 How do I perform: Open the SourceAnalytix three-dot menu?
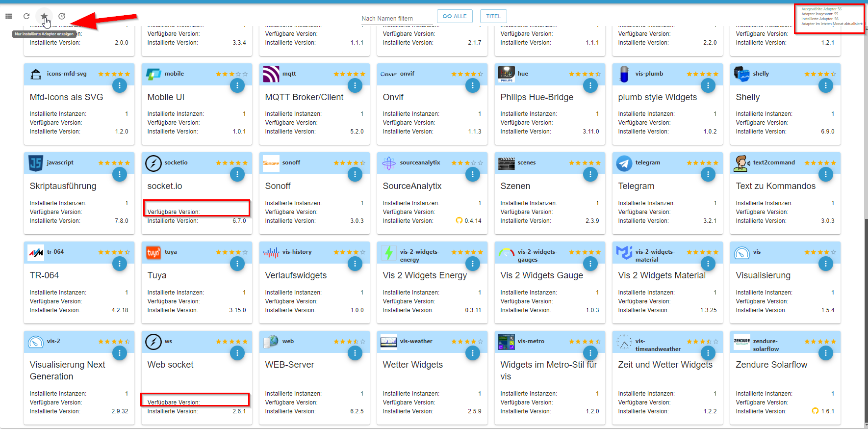pyautogui.click(x=473, y=174)
